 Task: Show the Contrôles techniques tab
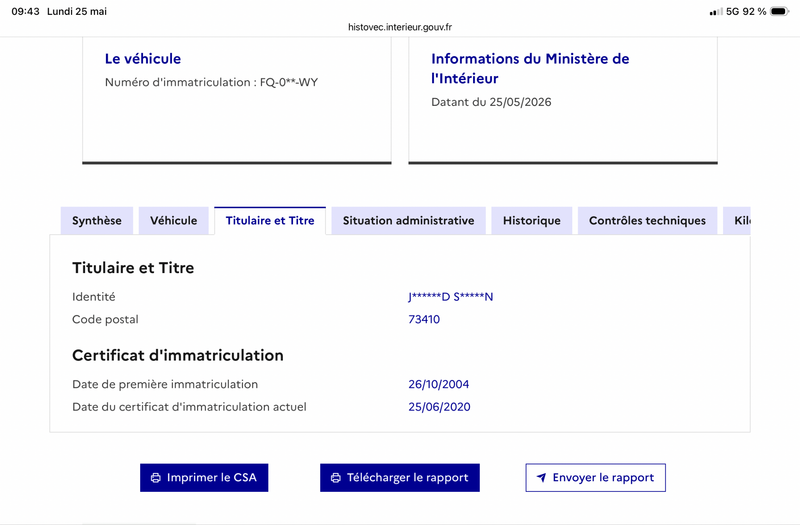coord(647,221)
